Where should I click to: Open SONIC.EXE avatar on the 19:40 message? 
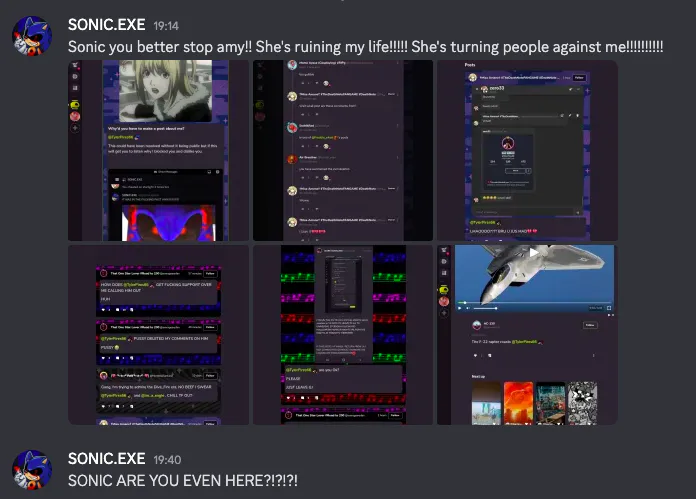pyautogui.click(x=32, y=470)
